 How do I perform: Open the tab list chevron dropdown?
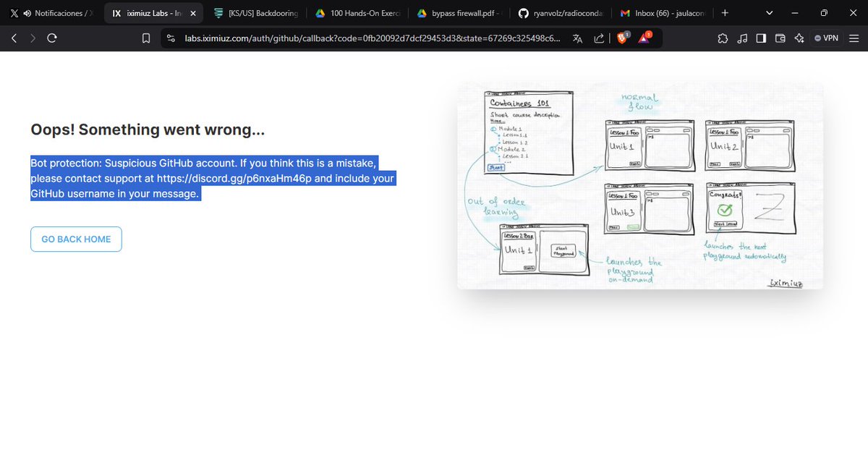[769, 12]
